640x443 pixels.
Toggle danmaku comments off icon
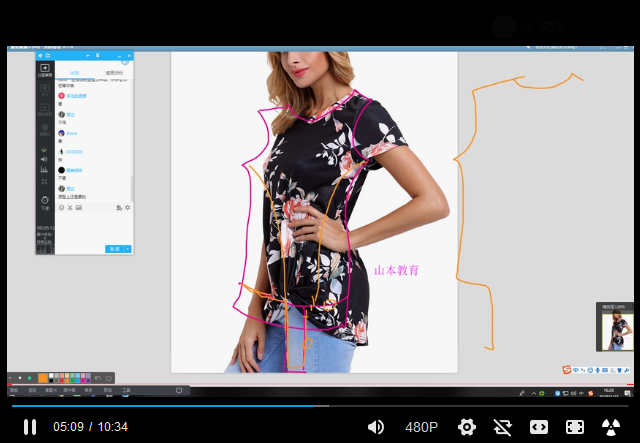pyautogui.click(x=502, y=427)
